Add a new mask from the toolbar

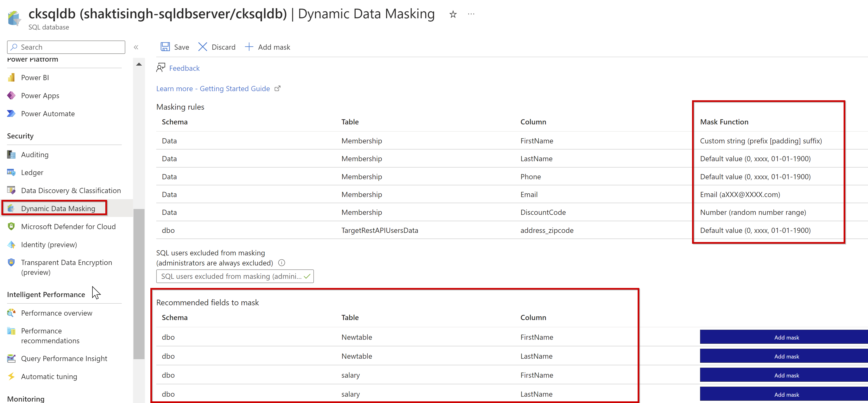267,47
